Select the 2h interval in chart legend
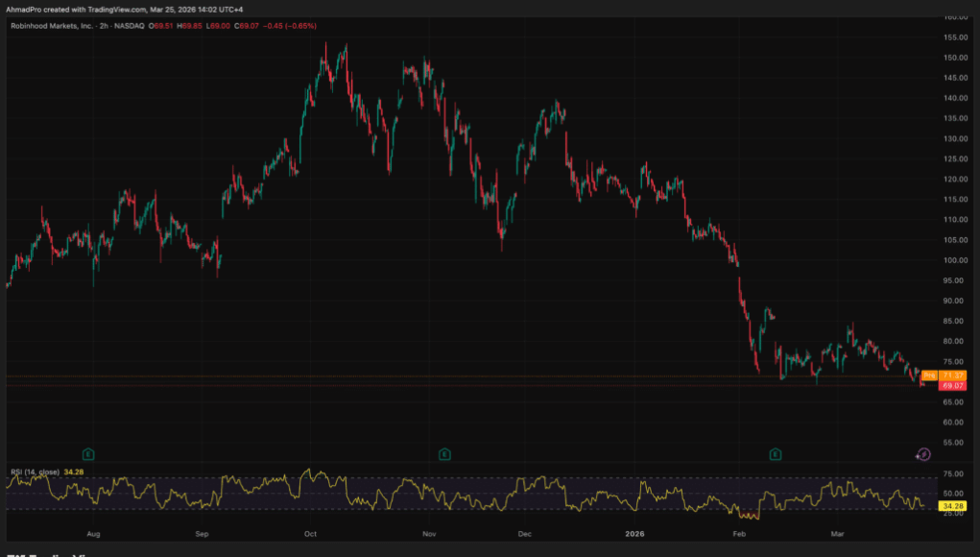Image resolution: width=980 pixels, height=557 pixels. tap(103, 27)
